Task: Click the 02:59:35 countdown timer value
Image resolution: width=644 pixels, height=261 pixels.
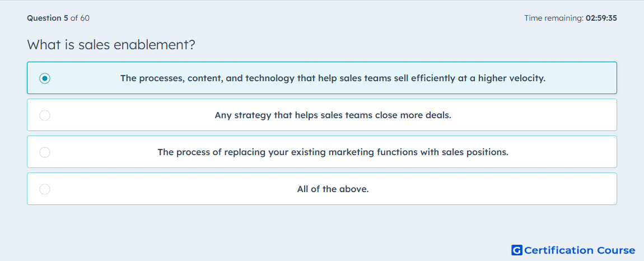Action: coord(601,18)
